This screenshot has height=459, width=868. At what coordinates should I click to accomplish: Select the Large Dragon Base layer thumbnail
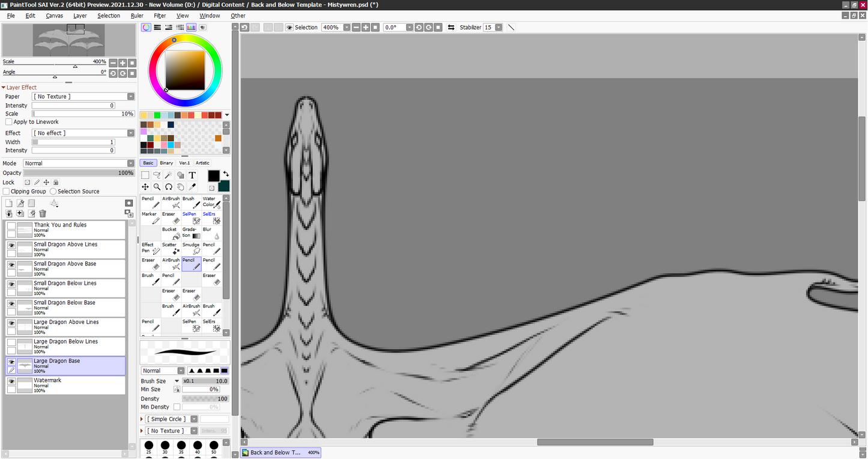click(25, 365)
